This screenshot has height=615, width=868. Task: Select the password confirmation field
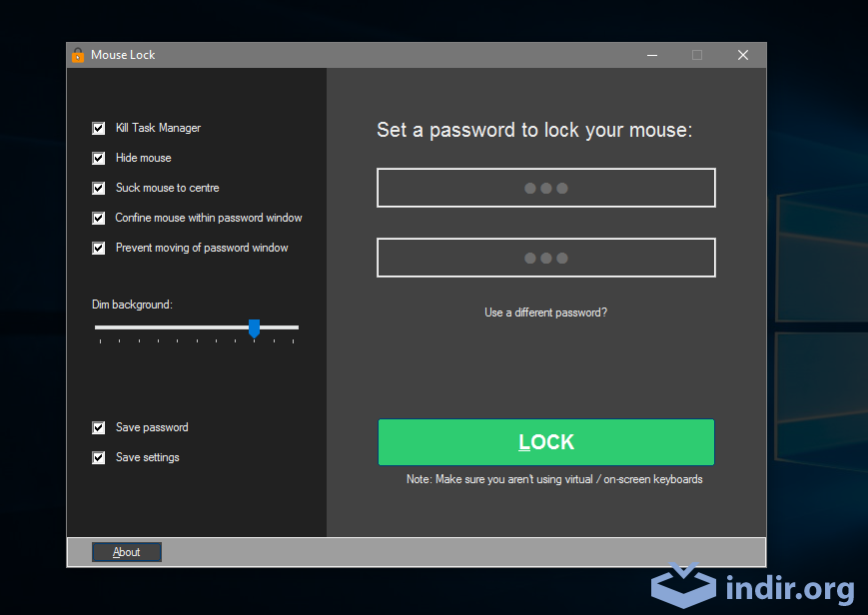(545, 258)
